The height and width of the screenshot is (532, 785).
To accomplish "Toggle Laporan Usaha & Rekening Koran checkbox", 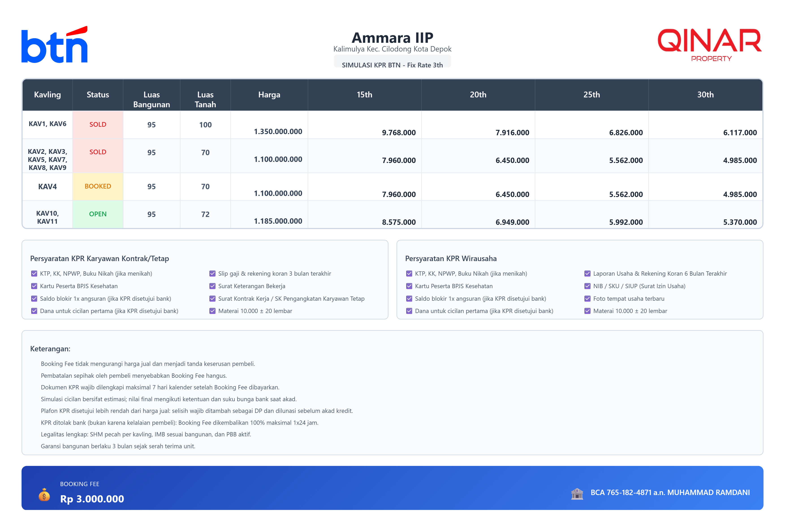I will coord(587,273).
